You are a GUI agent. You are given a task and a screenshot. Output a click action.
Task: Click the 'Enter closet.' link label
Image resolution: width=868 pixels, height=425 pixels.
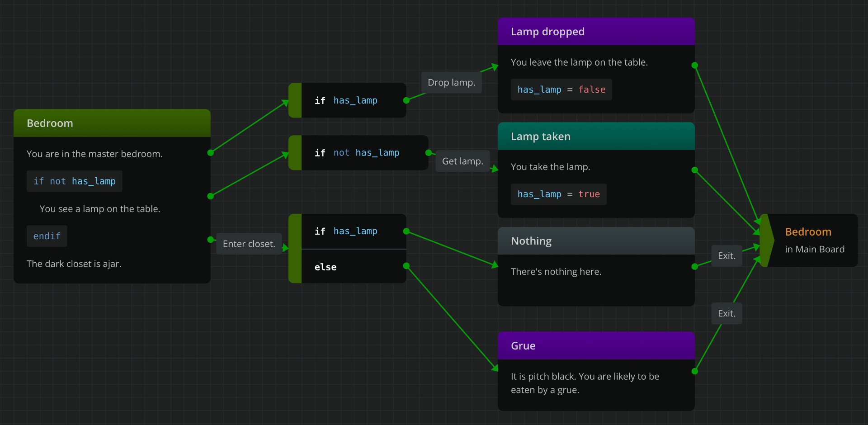(249, 244)
